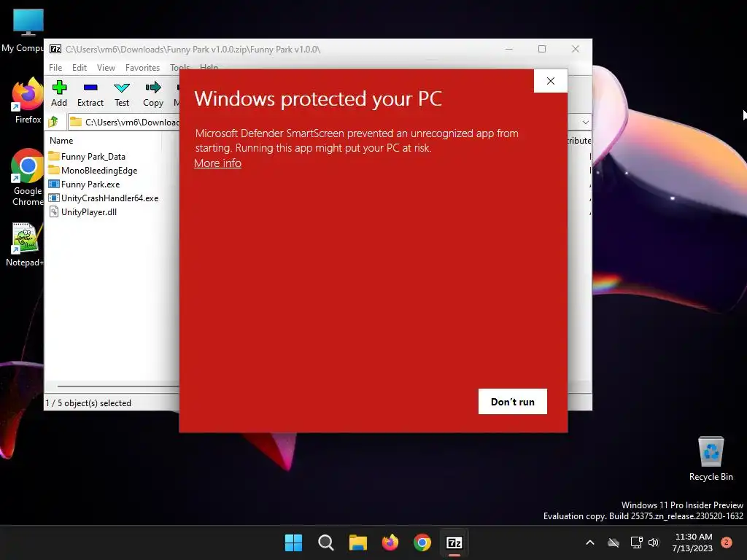Launch Firefox from the taskbar
747x560 pixels.
[x=390, y=542]
